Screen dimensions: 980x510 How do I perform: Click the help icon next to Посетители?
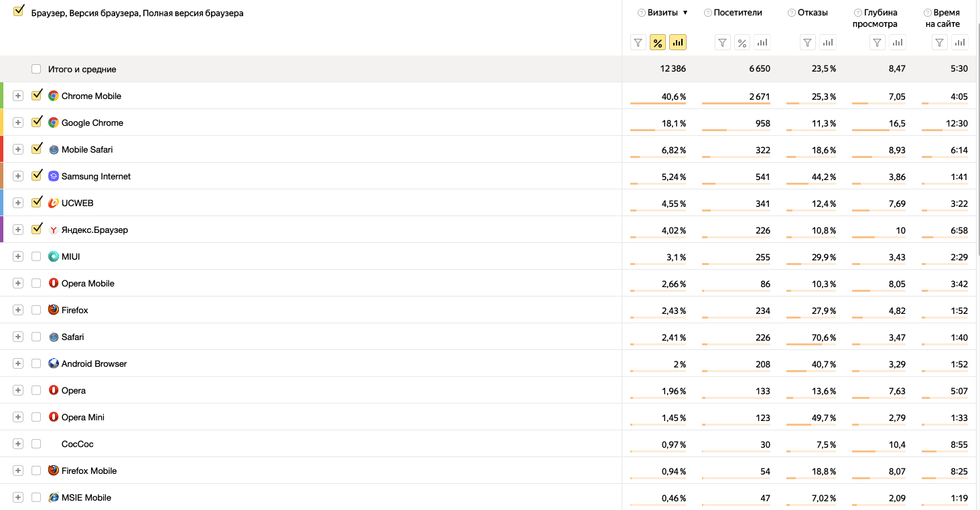(x=708, y=13)
